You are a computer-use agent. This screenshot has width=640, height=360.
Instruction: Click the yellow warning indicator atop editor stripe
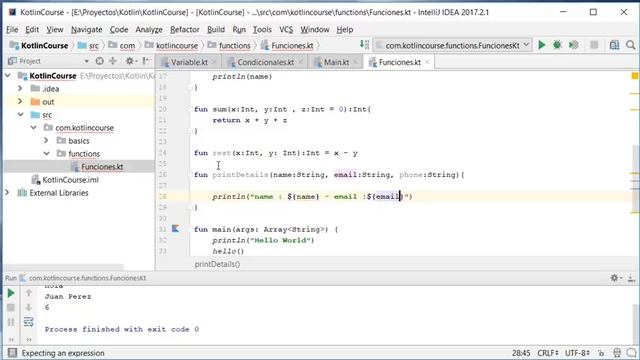635,76
